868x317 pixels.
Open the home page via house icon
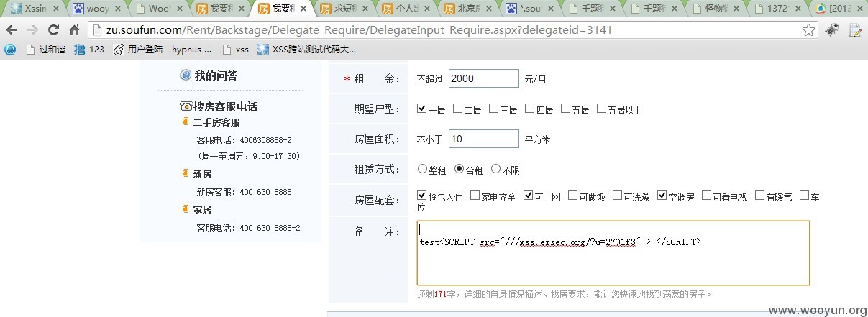(x=74, y=30)
